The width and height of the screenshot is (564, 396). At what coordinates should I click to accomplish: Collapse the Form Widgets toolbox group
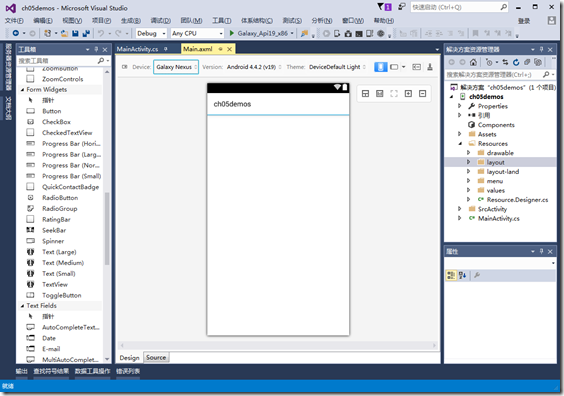coord(22,90)
